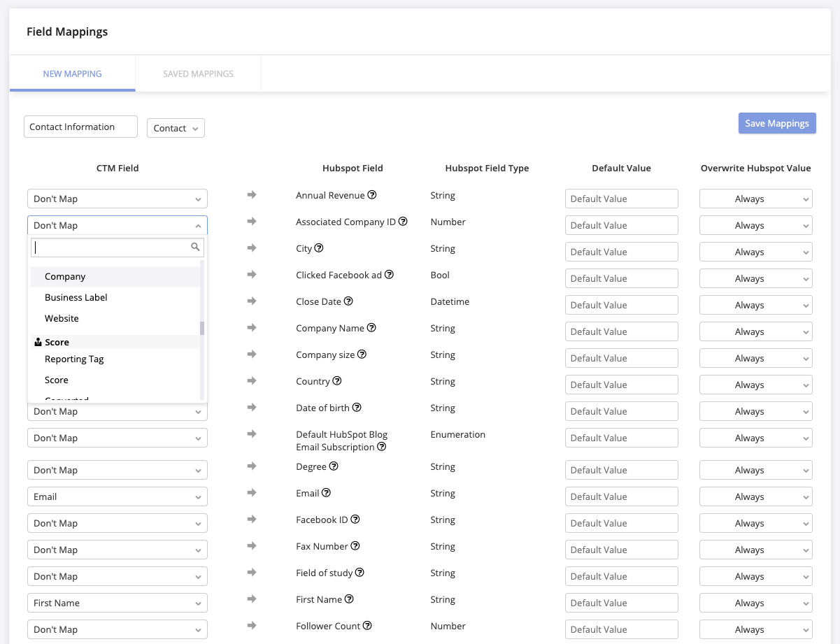Choose Reporting Tag in the dropdown list
This screenshot has height=644, width=840.
74,359
